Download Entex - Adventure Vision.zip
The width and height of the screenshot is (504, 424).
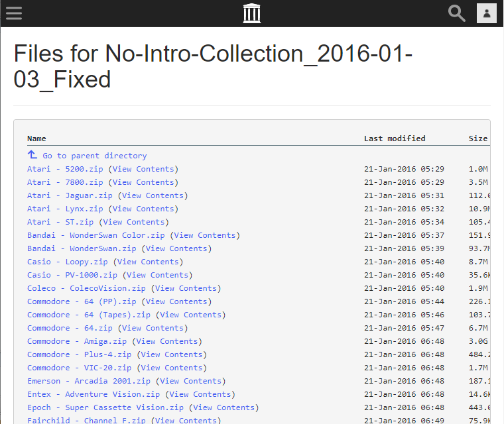(94, 394)
